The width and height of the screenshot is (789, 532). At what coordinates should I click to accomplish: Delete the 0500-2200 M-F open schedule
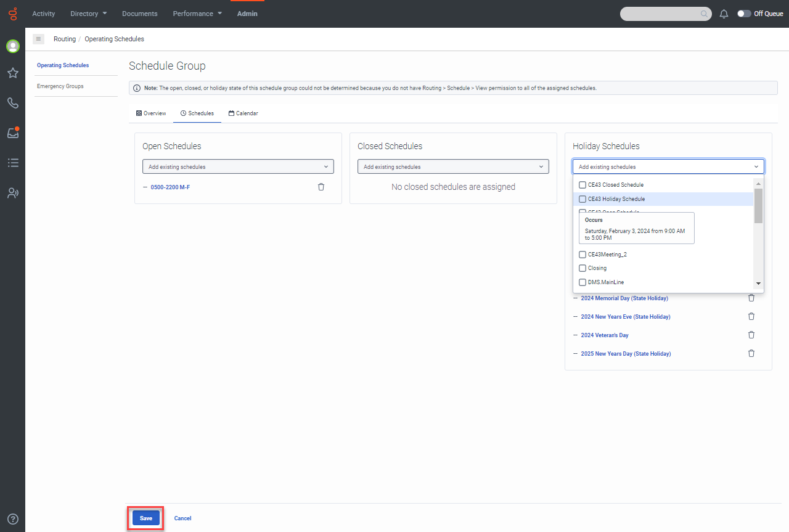pyautogui.click(x=321, y=187)
